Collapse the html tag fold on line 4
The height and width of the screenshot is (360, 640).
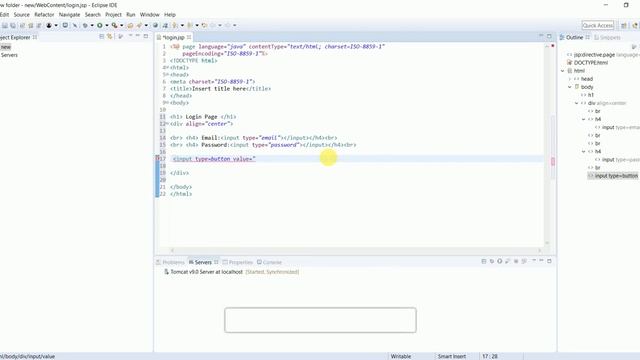[x=167, y=68]
